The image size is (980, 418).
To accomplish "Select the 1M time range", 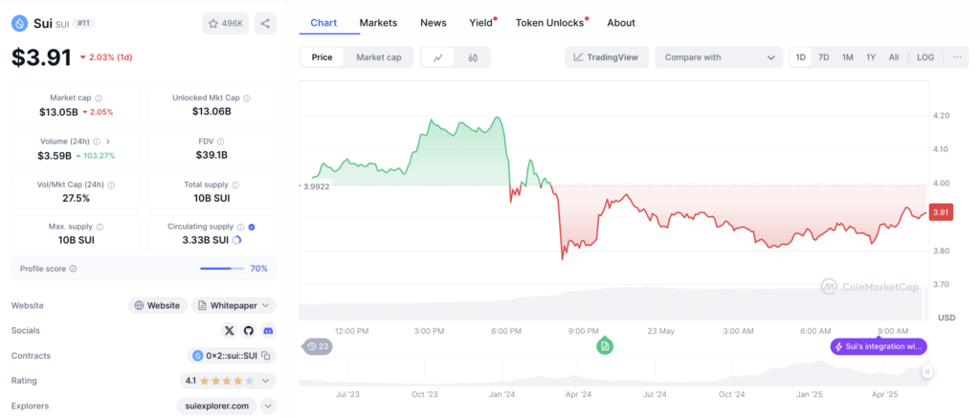I will (x=848, y=57).
